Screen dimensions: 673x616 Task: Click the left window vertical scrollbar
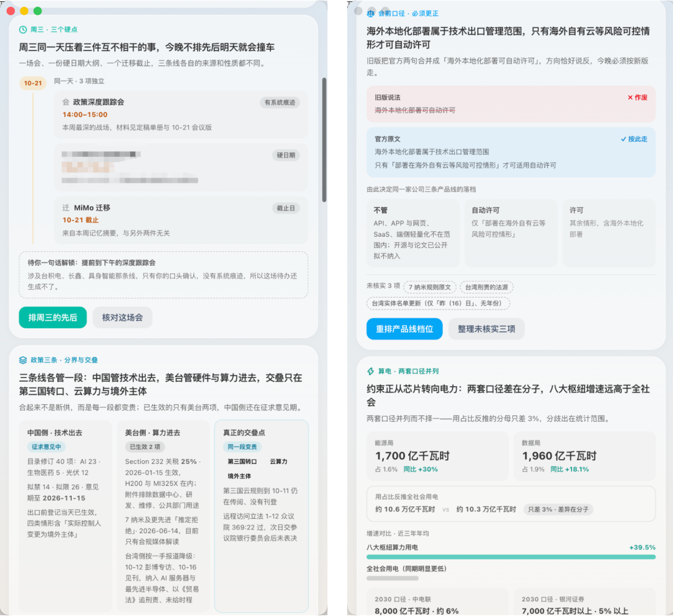point(325,140)
